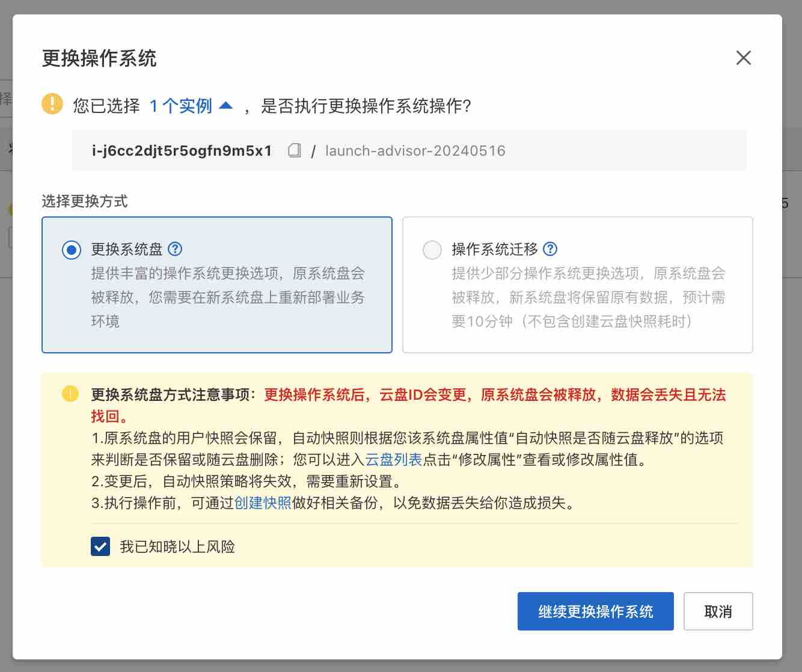This screenshot has height=672, width=802.
Task: Select the 操作系统迁移 radio button
Action: (x=432, y=249)
